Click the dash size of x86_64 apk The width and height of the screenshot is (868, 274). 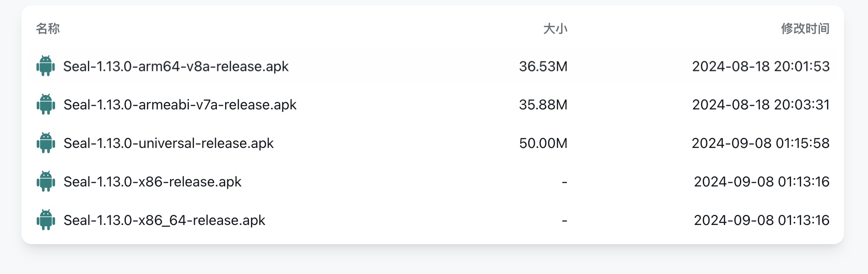[564, 221]
